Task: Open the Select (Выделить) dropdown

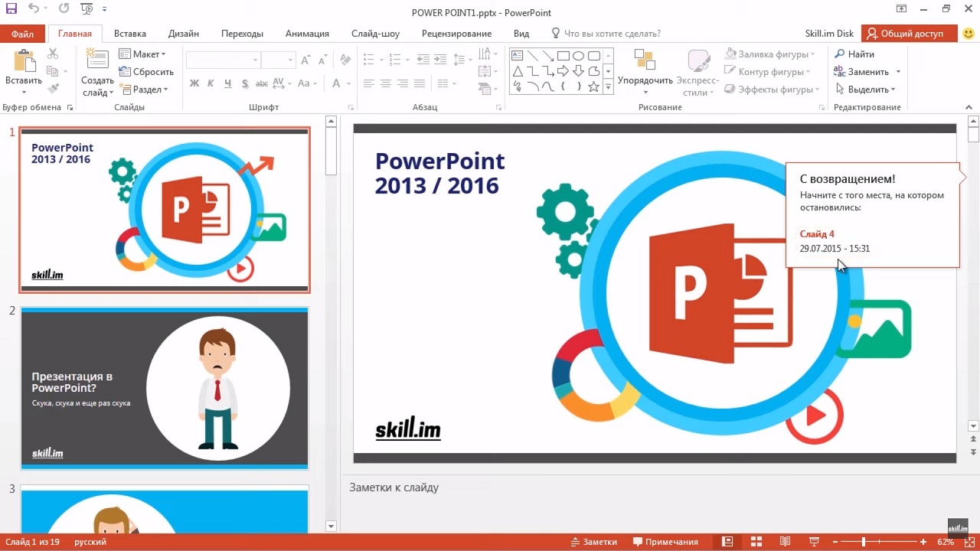Action: [x=865, y=90]
